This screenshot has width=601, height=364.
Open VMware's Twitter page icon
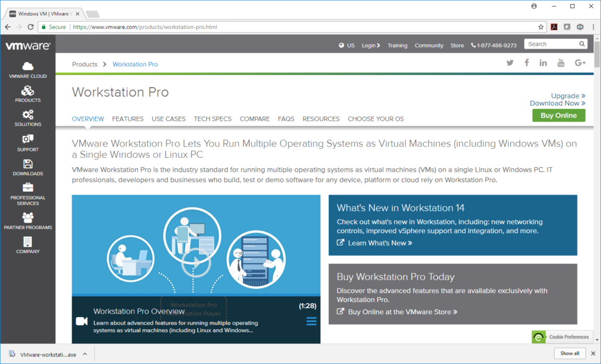510,63
